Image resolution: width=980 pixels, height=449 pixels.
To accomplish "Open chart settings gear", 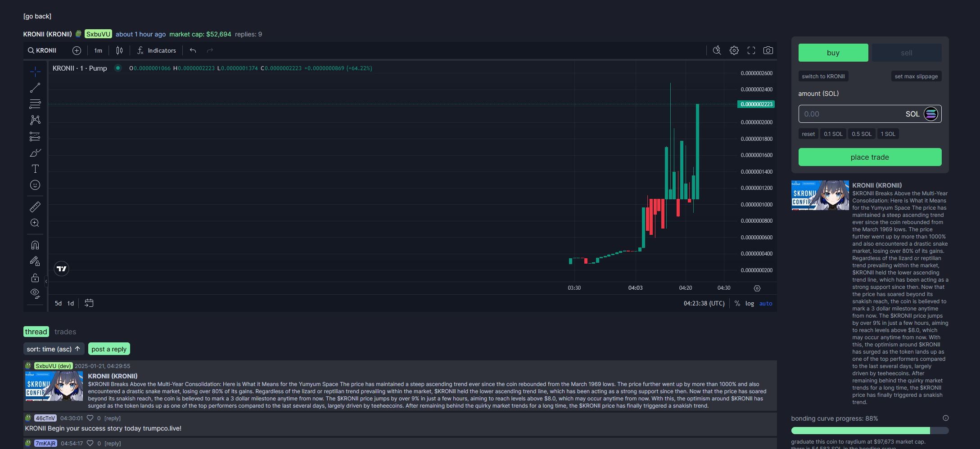I will point(734,50).
